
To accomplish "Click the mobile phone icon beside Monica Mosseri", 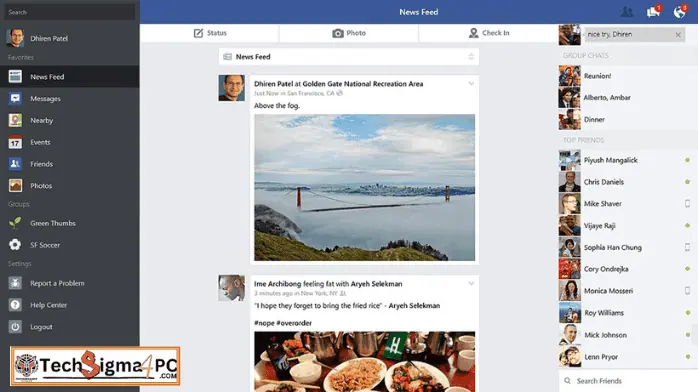I will 687,291.
